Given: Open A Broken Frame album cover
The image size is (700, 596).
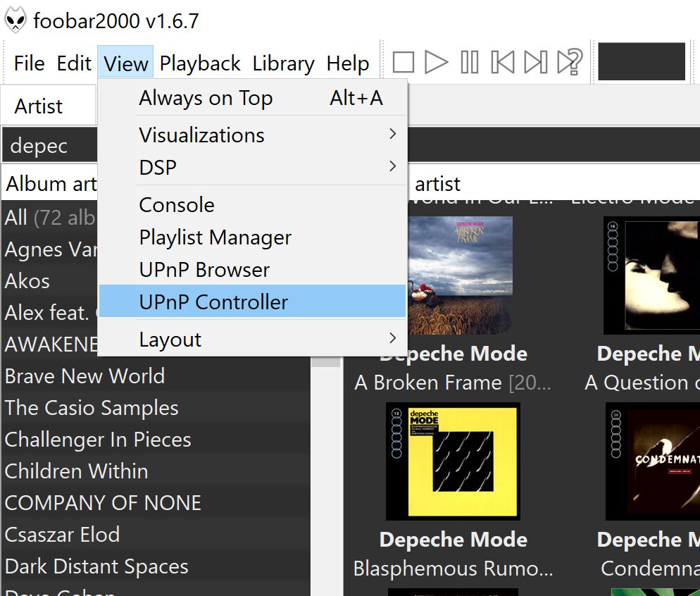Looking at the screenshot, I should pyautogui.click(x=460, y=275).
